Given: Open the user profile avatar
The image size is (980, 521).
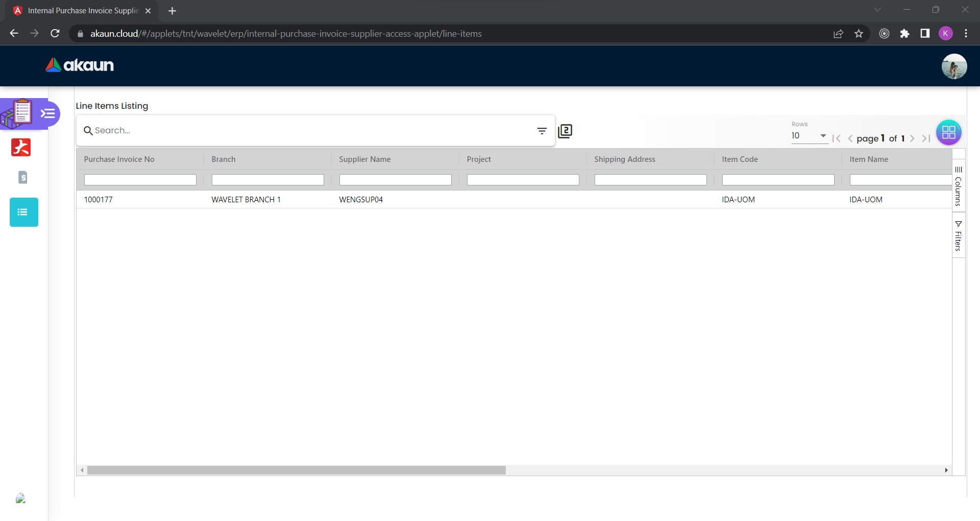Looking at the screenshot, I should [x=954, y=66].
